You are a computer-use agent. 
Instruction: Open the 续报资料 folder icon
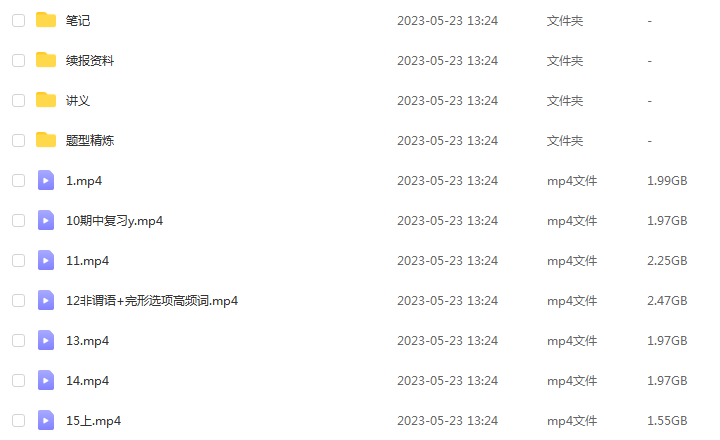point(46,60)
